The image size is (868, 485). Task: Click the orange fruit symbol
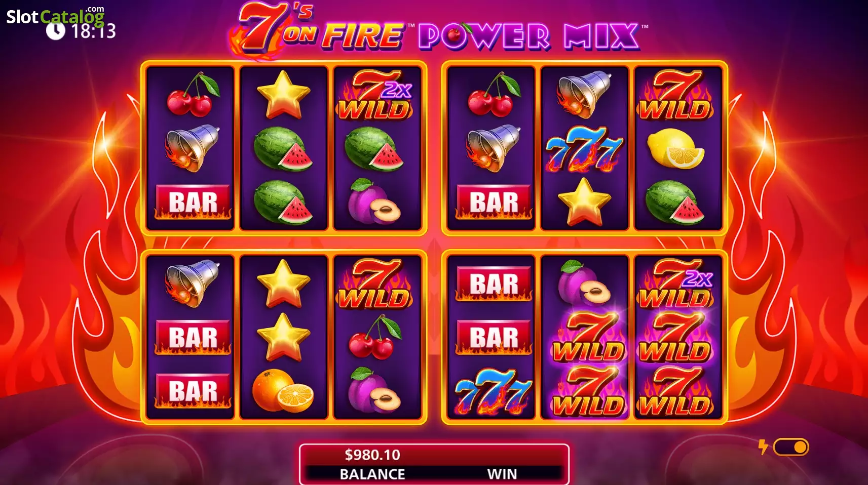[283, 390]
